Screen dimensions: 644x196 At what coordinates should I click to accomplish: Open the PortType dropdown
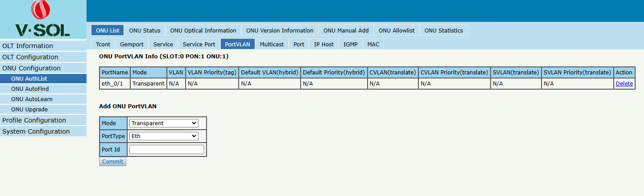[164, 136]
